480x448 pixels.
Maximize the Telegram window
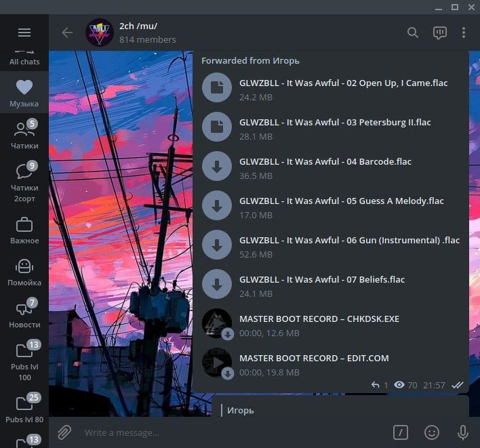(455, 7)
